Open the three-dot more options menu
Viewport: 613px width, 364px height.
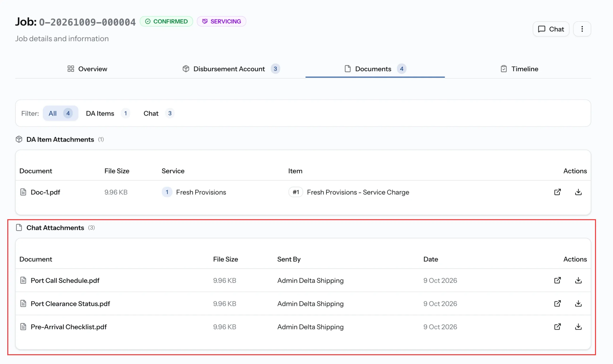coord(582,29)
